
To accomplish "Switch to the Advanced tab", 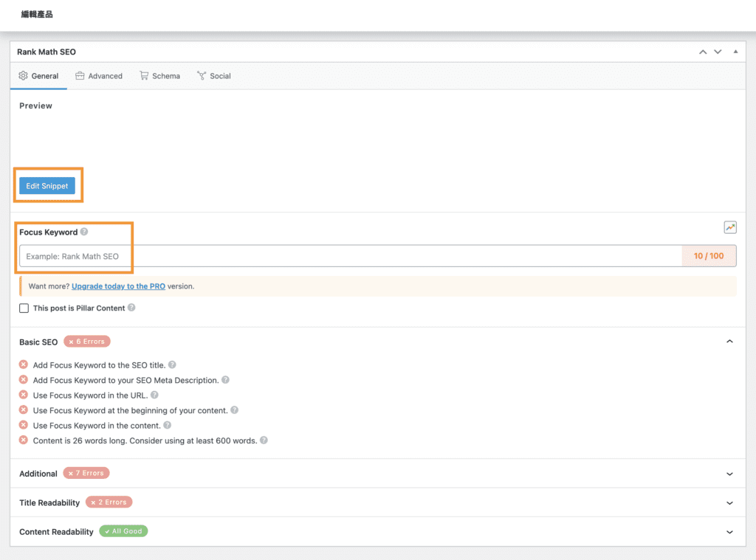I will [x=99, y=76].
